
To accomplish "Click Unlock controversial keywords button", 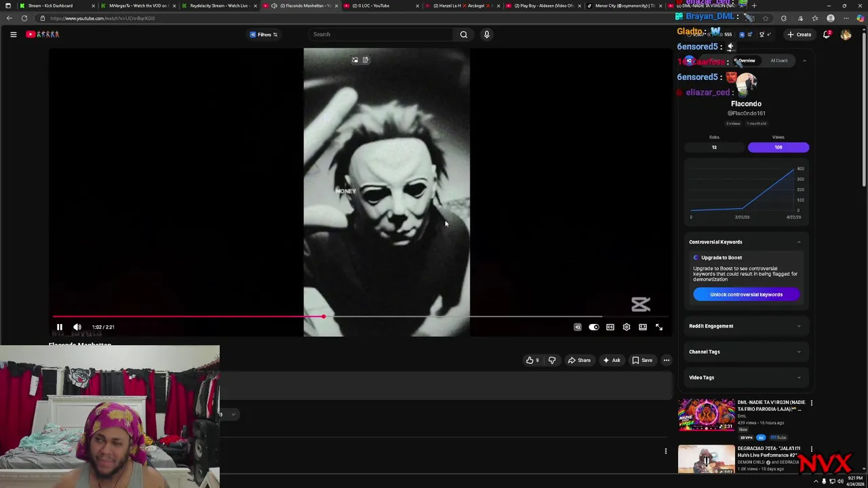I will [x=746, y=295].
